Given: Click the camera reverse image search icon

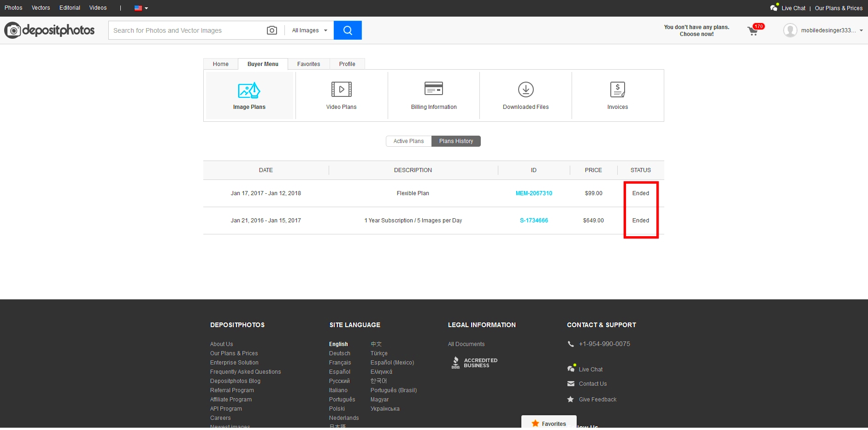Looking at the screenshot, I should [x=272, y=30].
